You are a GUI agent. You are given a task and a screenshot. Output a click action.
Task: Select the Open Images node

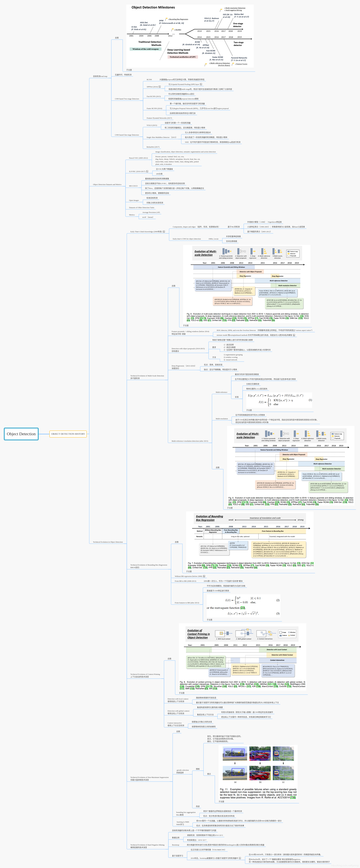point(134,200)
